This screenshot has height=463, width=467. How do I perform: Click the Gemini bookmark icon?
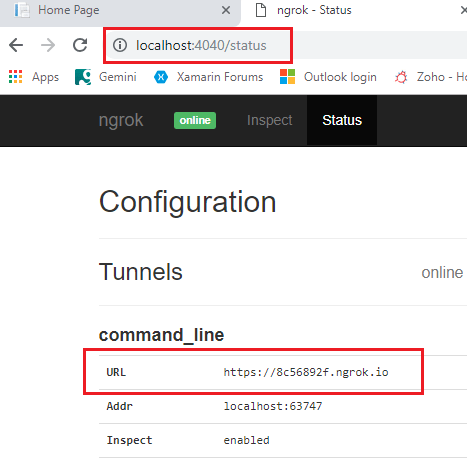(x=83, y=77)
